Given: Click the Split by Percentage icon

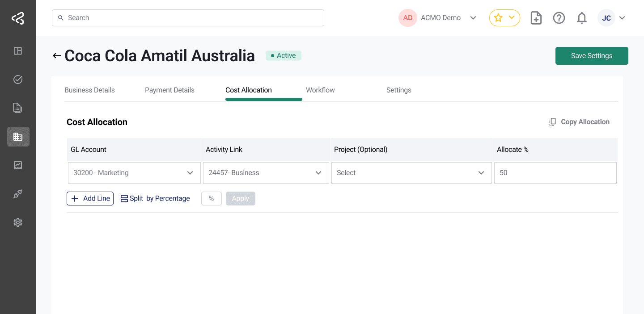Looking at the screenshot, I should point(124,199).
